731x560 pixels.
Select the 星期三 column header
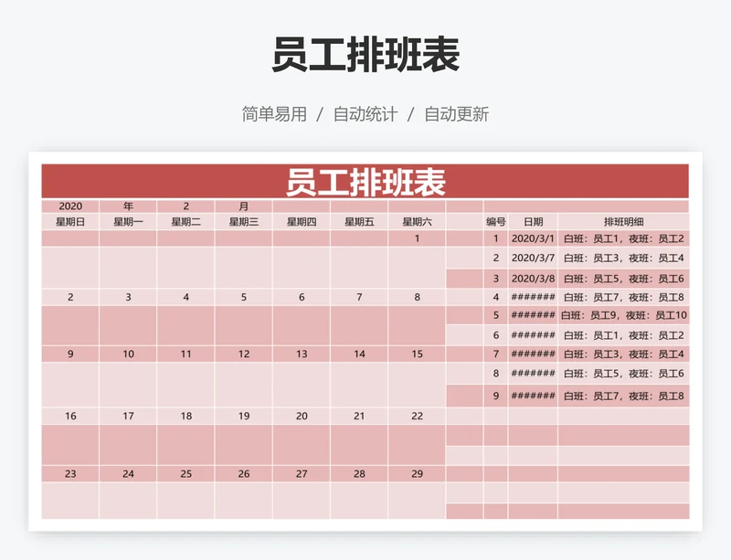point(243,222)
